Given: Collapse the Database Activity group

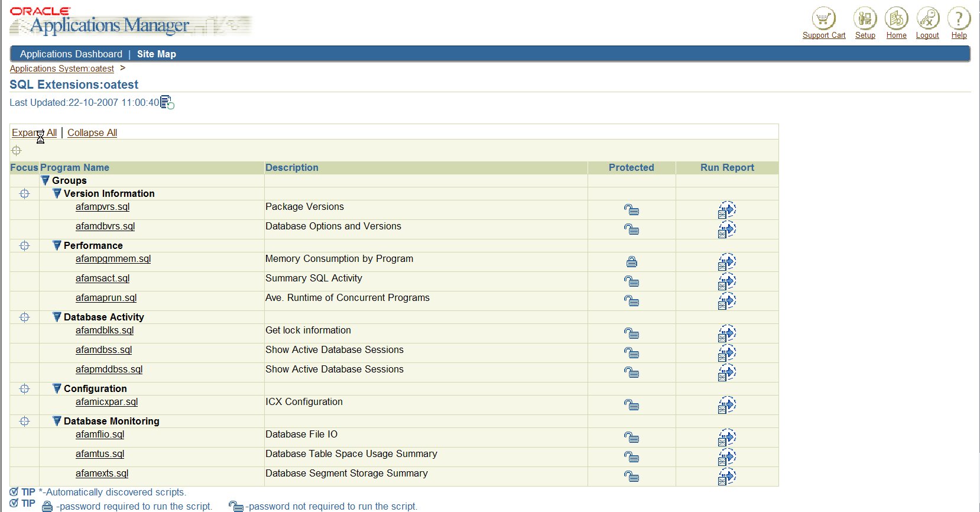Looking at the screenshot, I should [57, 317].
